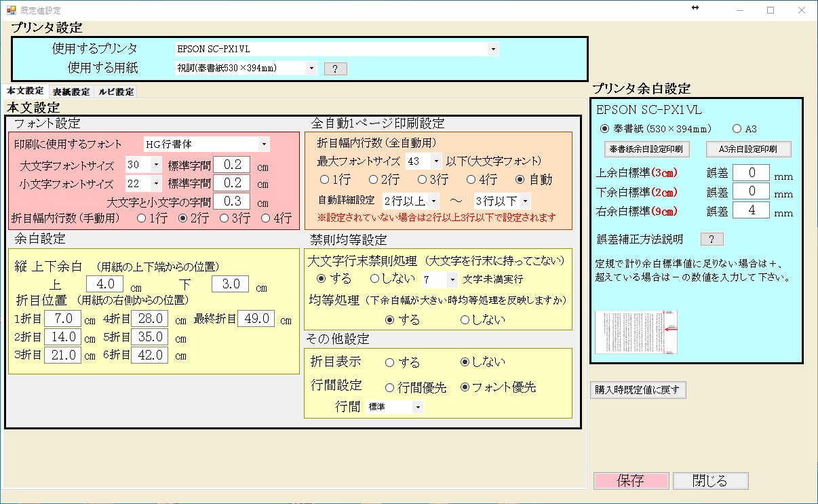Open the print font HG行書体 dropdown
Image resolution: width=818 pixels, height=504 pixels.
click(x=264, y=144)
